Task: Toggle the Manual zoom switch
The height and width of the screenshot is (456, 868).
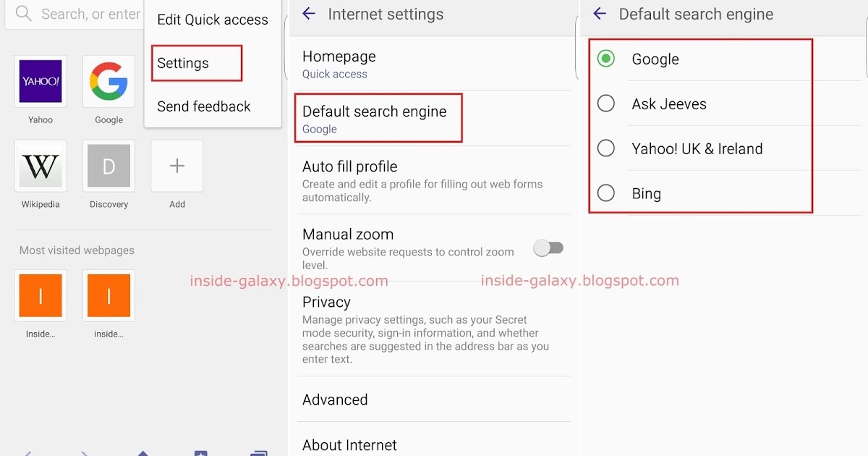Action: pos(548,248)
